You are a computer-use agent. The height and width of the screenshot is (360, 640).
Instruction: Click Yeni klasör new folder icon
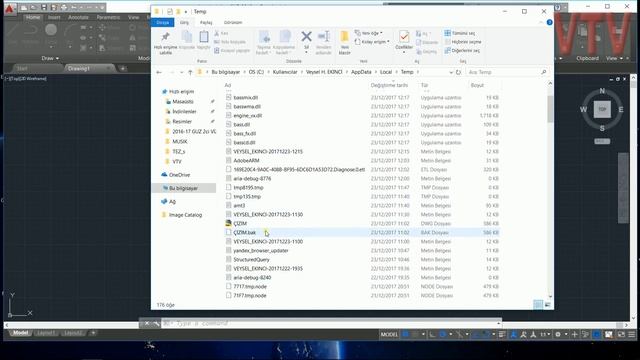(344, 37)
